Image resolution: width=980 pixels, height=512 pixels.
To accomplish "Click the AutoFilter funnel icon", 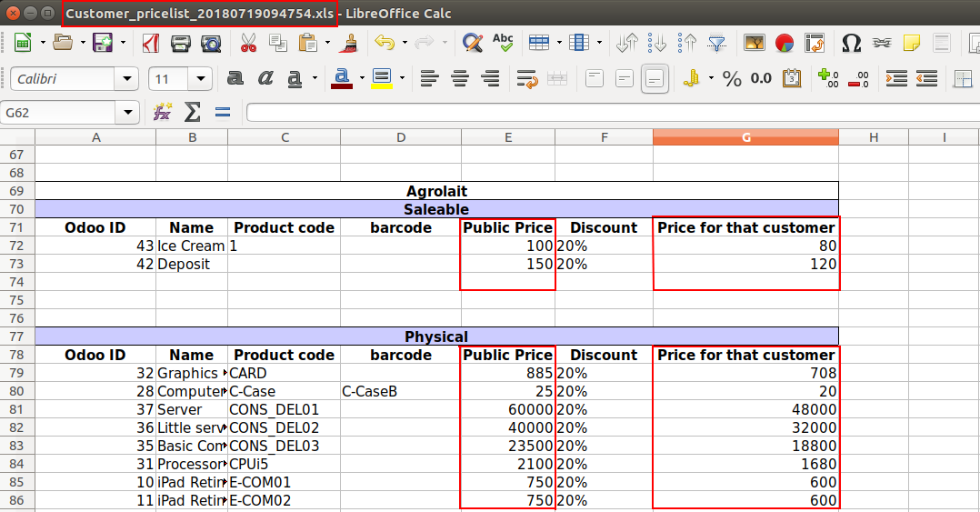I will point(717,43).
